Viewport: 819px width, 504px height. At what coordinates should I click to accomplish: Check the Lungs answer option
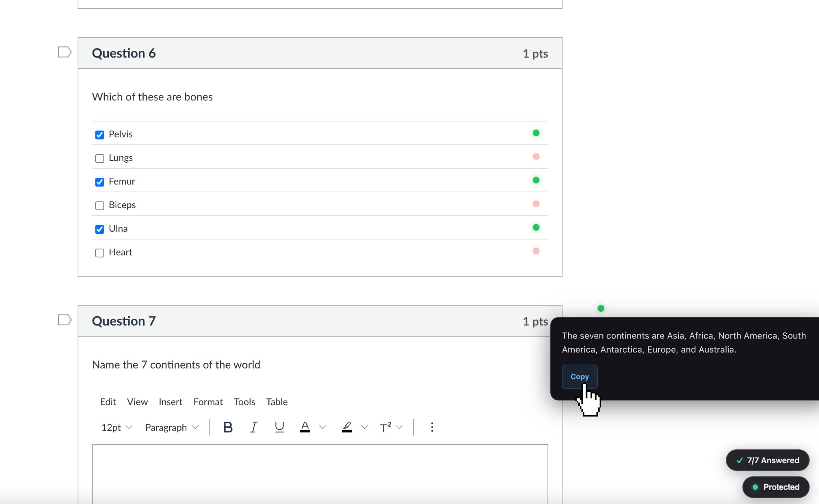pyautogui.click(x=100, y=158)
